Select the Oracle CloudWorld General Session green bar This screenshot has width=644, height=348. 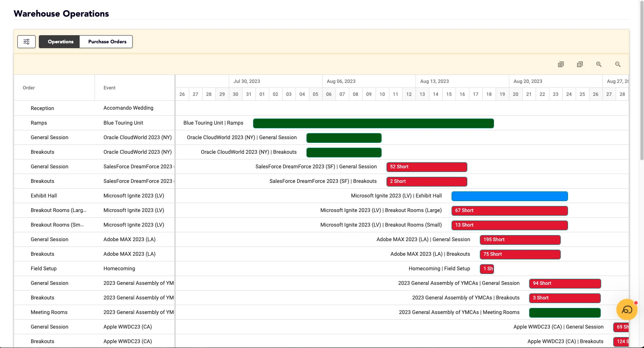click(344, 138)
